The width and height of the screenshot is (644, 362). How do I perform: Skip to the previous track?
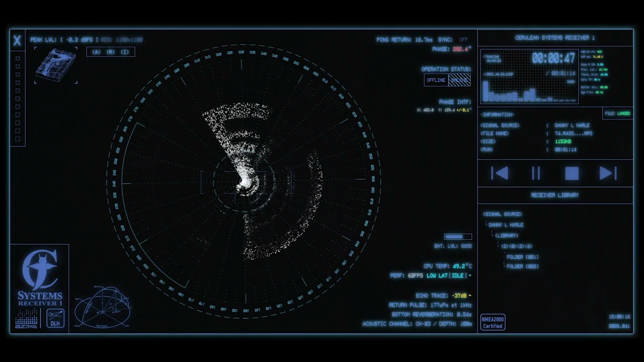tap(500, 173)
